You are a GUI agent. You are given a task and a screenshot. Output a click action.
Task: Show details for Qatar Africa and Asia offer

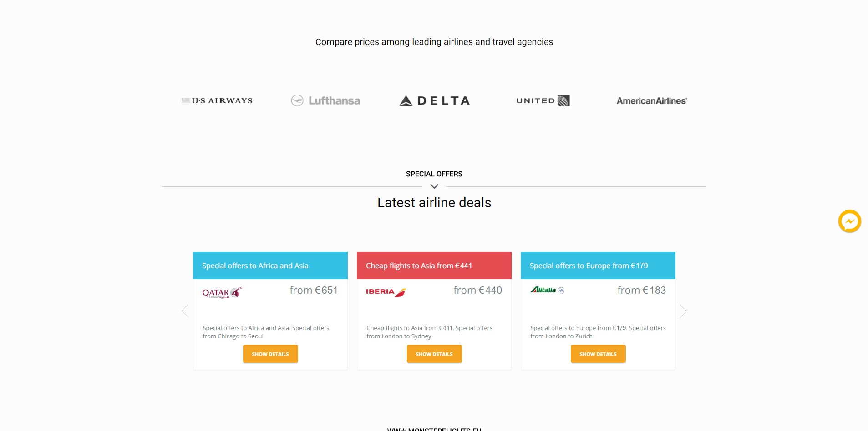point(270,354)
